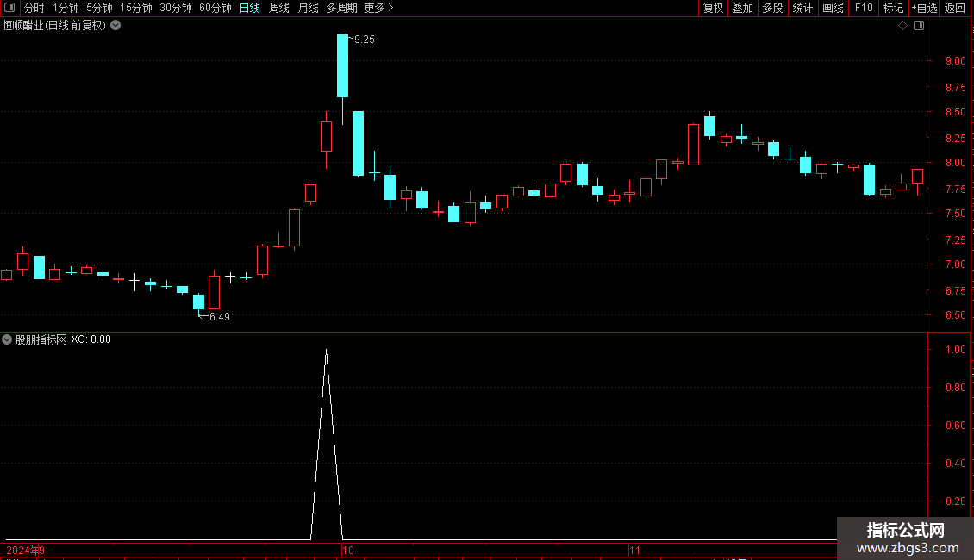Add stock with +自选

924,8
